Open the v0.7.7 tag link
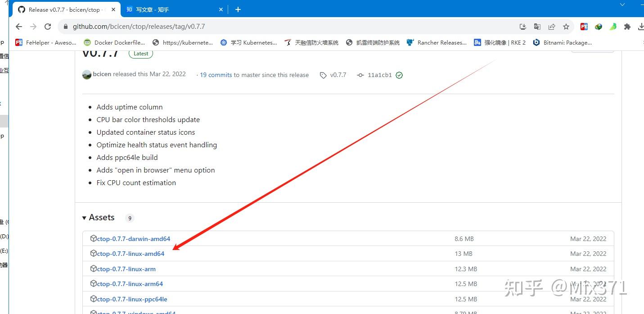Screen dimensions: 644x314 (x=338, y=75)
